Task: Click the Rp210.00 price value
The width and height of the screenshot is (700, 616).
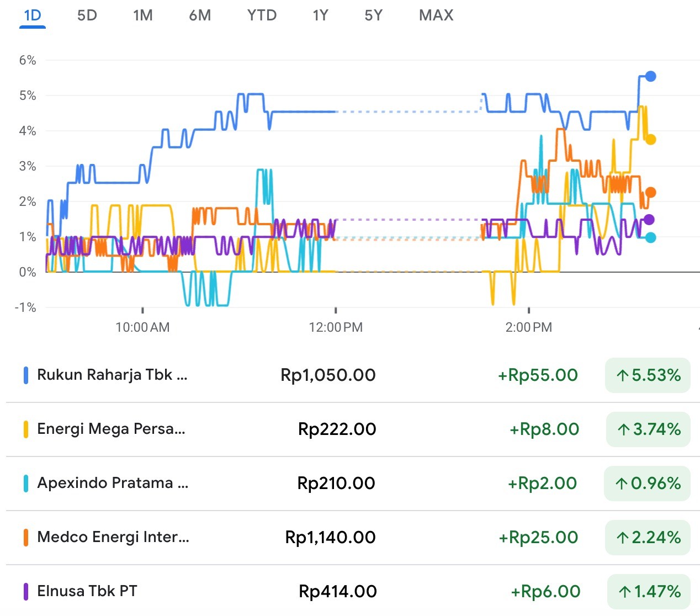Action: point(336,484)
